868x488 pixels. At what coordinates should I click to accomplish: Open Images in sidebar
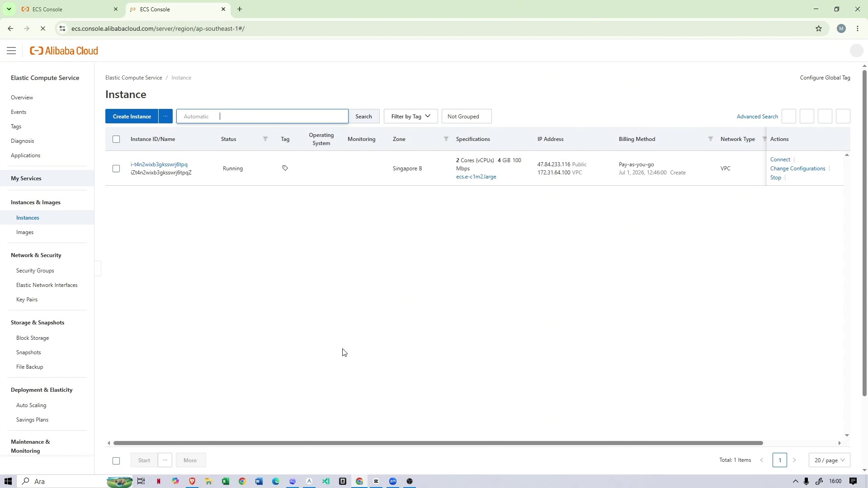coord(25,232)
